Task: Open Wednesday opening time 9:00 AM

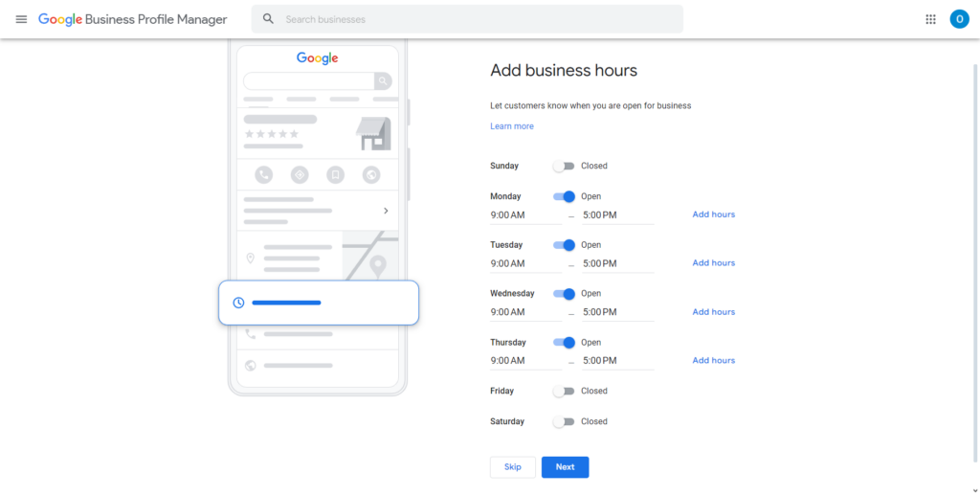Action: point(526,312)
